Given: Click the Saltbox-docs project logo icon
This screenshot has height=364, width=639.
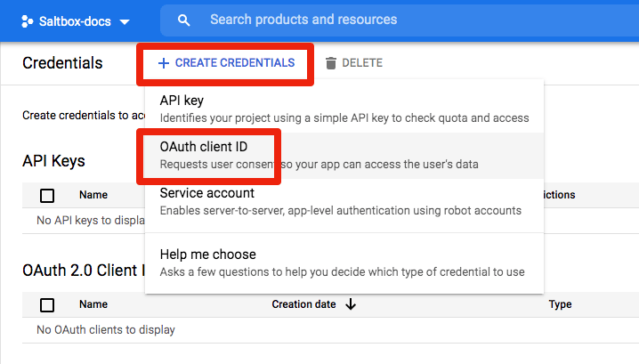Looking at the screenshot, I should pyautogui.click(x=27, y=20).
